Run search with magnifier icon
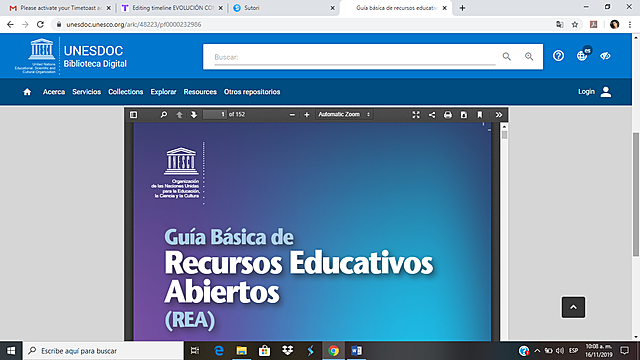Image resolution: width=640 pixels, height=360 pixels. (x=507, y=57)
